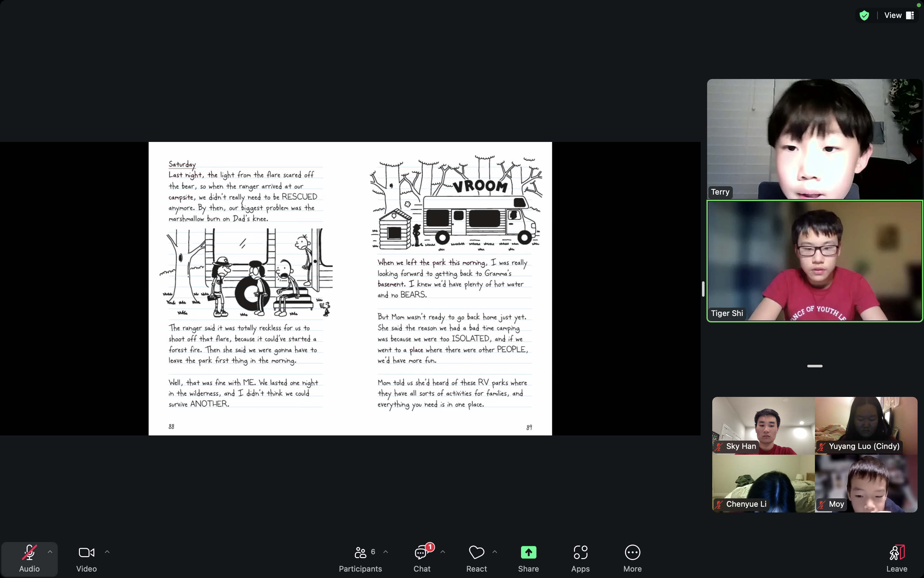This screenshot has width=924, height=578.
Task: Open audio options chevron next to Audio
Action: 50,552
